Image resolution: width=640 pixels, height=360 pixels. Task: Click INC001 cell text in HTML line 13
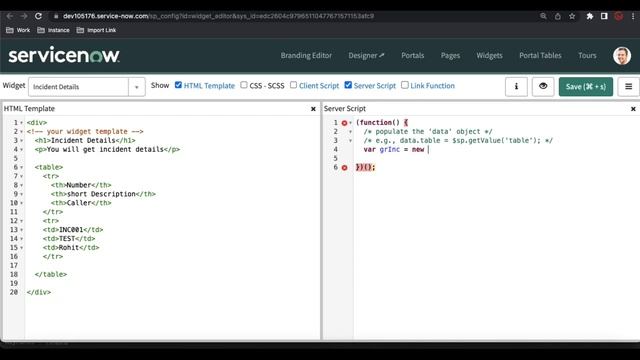(71, 230)
